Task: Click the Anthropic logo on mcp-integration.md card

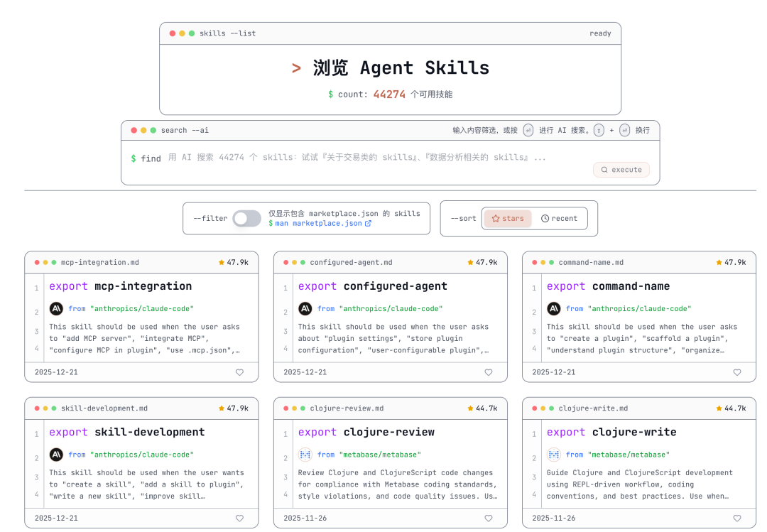Action: tap(56, 308)
